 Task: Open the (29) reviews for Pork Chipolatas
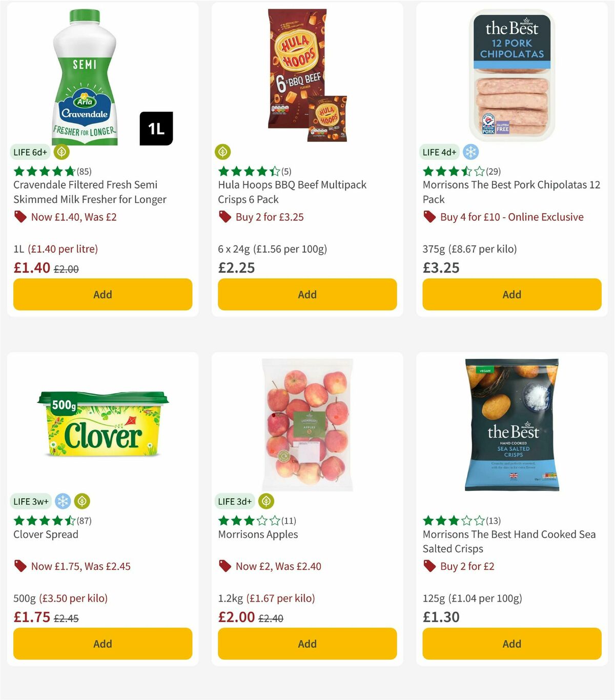click(x=493, y=171)
